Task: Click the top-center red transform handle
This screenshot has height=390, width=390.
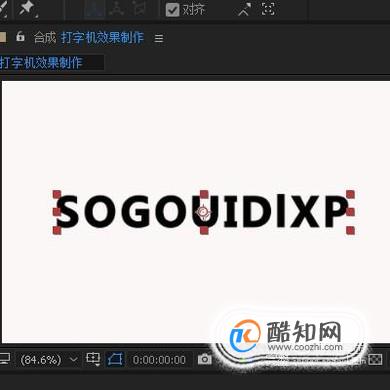Action: [204, 194]
